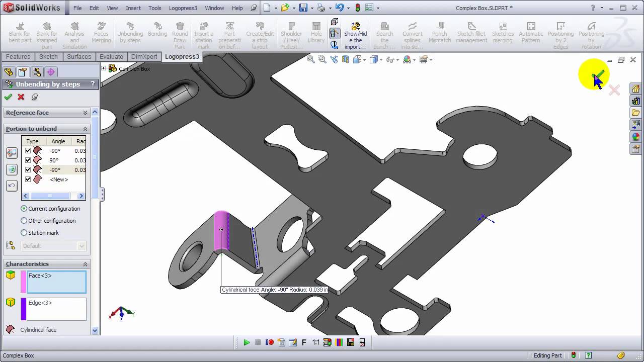Open the ConfigurationManager tab icon
Image resolution: width=644 pixels, height=362 pixels.
(37, 72)
